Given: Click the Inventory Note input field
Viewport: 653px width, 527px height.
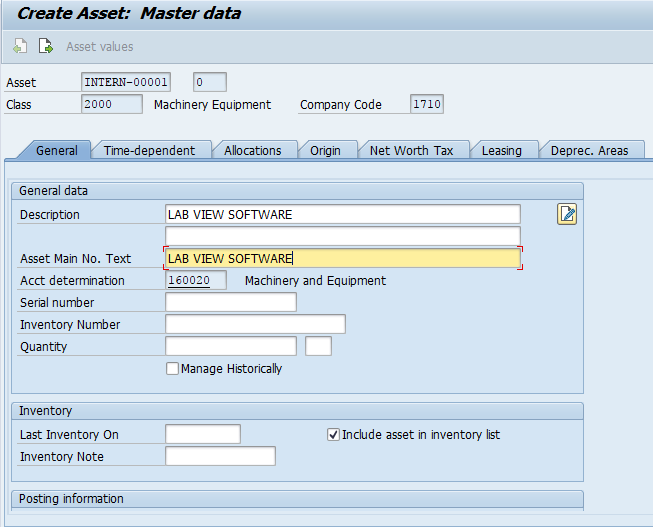Looking at the screenshot, I should [220, 456].
